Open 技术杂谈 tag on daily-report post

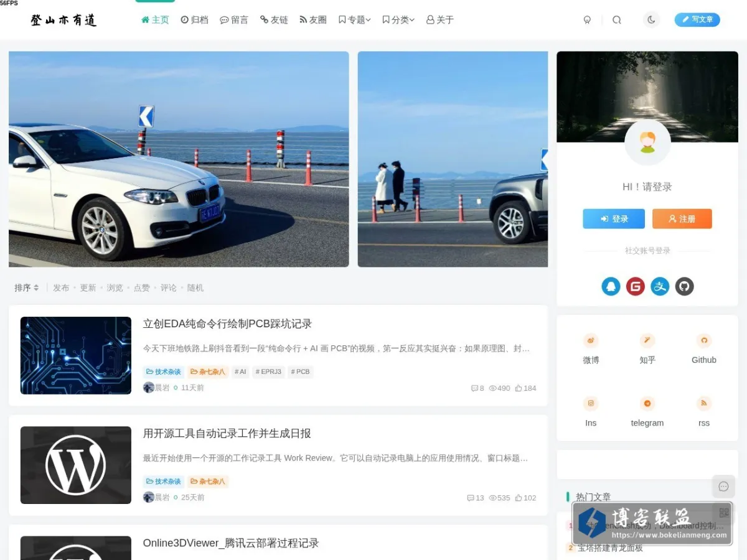164,481
